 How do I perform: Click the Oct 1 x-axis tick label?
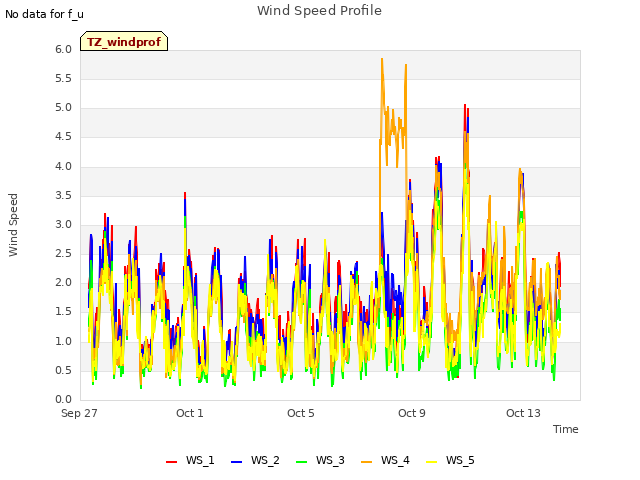[x=190, y=413]
